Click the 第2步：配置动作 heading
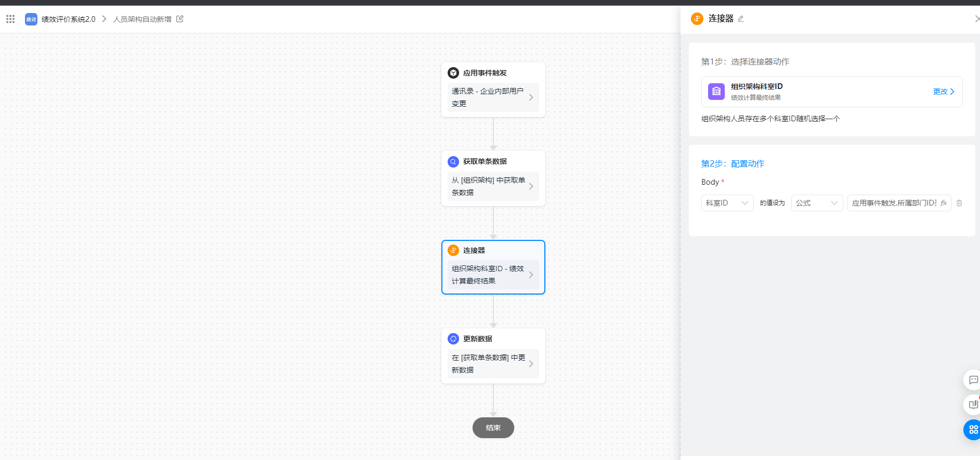980x460 pixels. coord(733,163)
